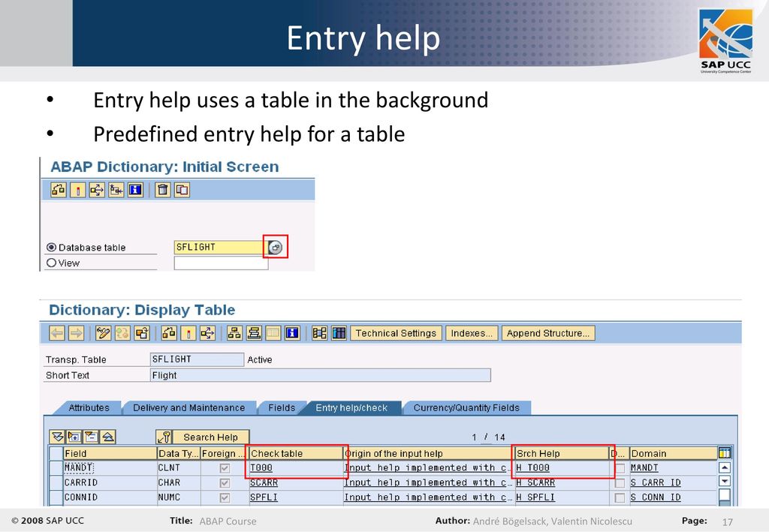Select the View radio button
The width and height of the screenshot is (769, 532).
coord(51,263)
